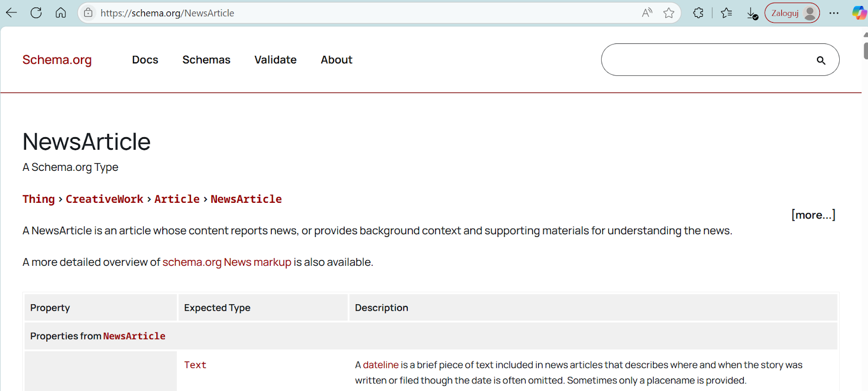Open NewsArticle link in Properties from row
The image size is (868, 391).
click(134, 336)
